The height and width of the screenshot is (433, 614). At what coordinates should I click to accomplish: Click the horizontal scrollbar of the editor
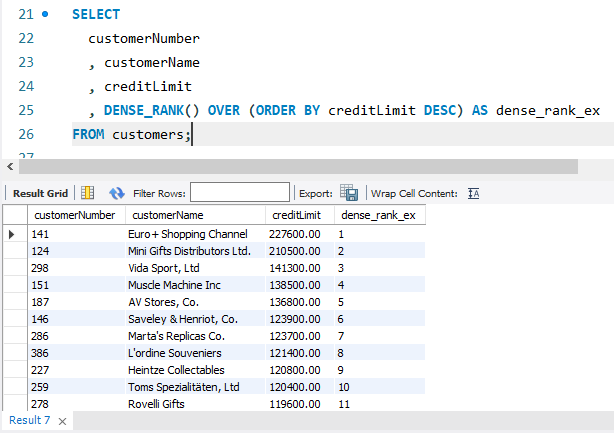pos(298,166)
